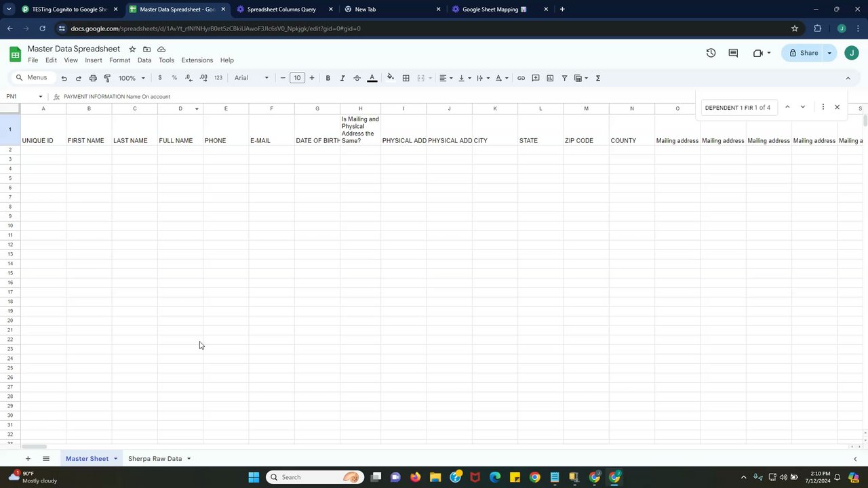
Task: Click the Share button
Action: [x=803, y=53]
